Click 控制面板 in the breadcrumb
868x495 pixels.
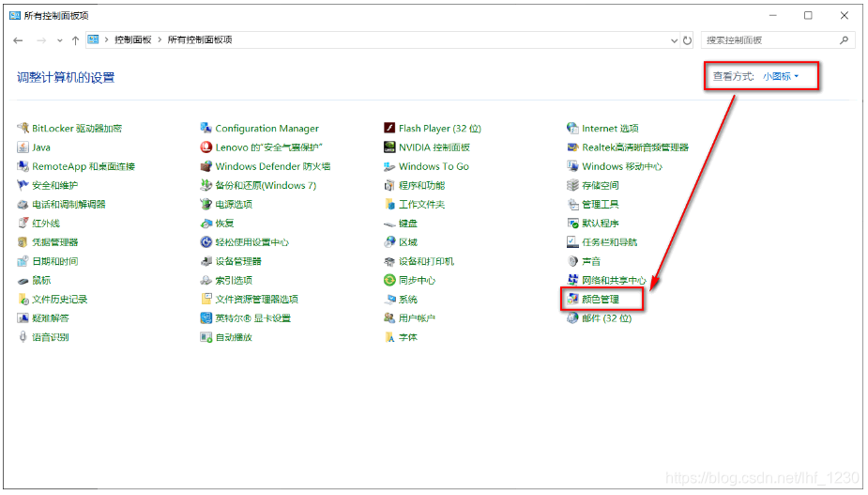133,39
